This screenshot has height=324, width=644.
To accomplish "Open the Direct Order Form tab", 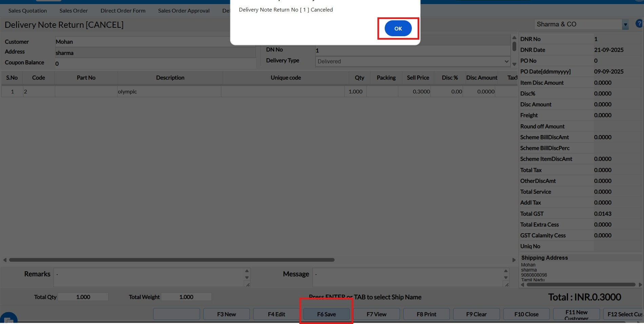I will point(123,10).
